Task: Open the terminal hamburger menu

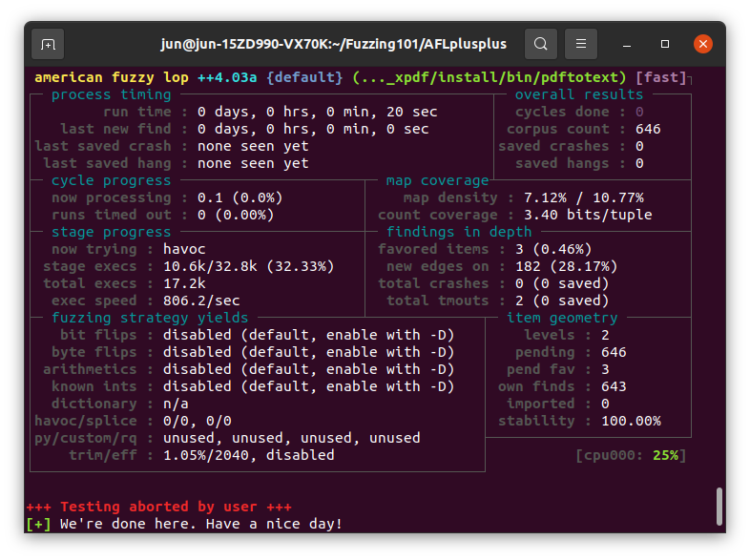Action: point(581,44)
